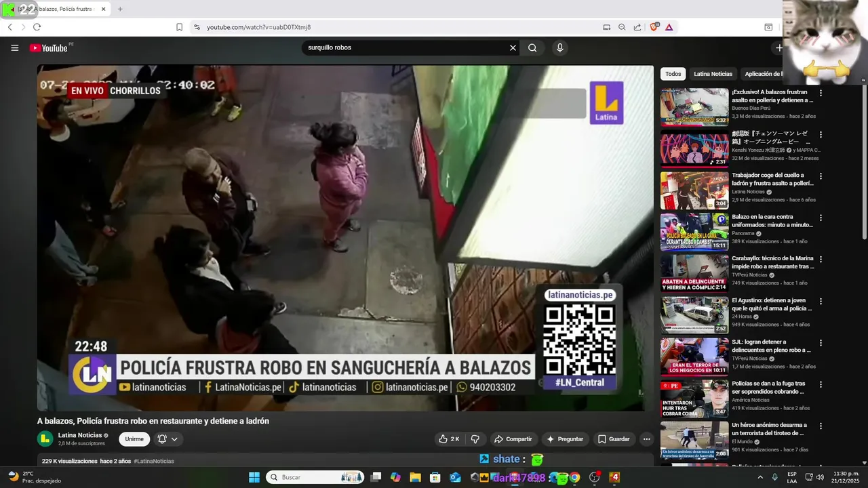Clear the YouTube search text with X

(x=513, y=47)
